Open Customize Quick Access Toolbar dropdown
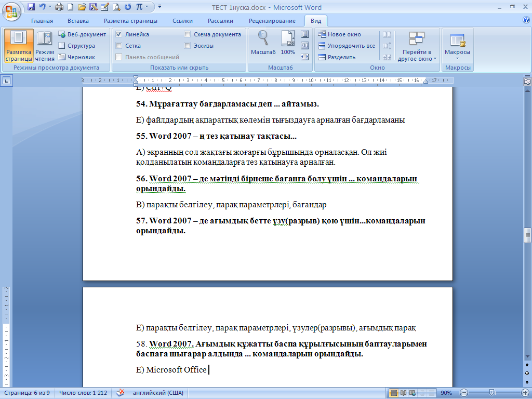Screen dimensions: 532x399 click(160, 7)
